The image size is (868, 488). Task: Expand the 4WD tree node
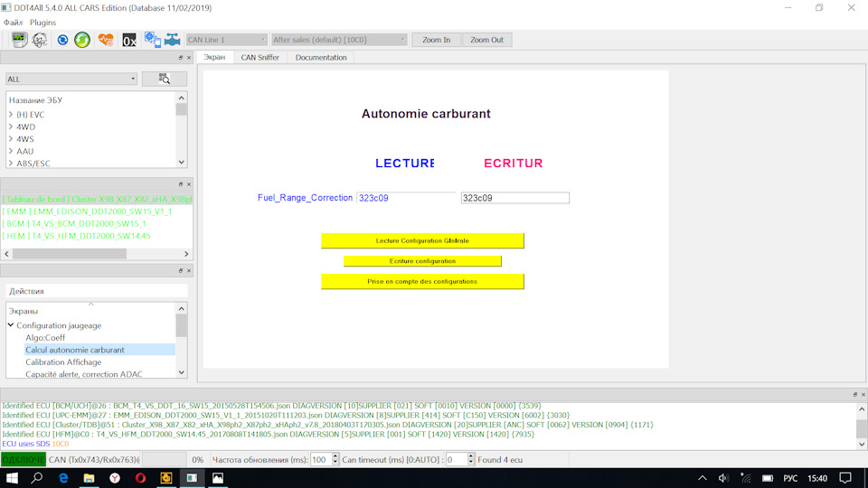11,127
